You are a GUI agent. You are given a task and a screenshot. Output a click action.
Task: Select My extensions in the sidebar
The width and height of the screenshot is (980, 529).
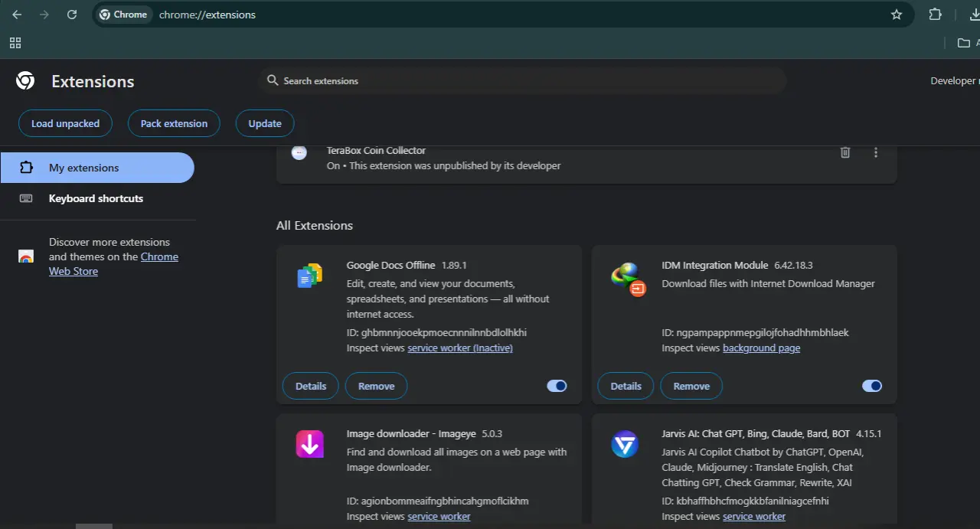[x=97, y=168]
